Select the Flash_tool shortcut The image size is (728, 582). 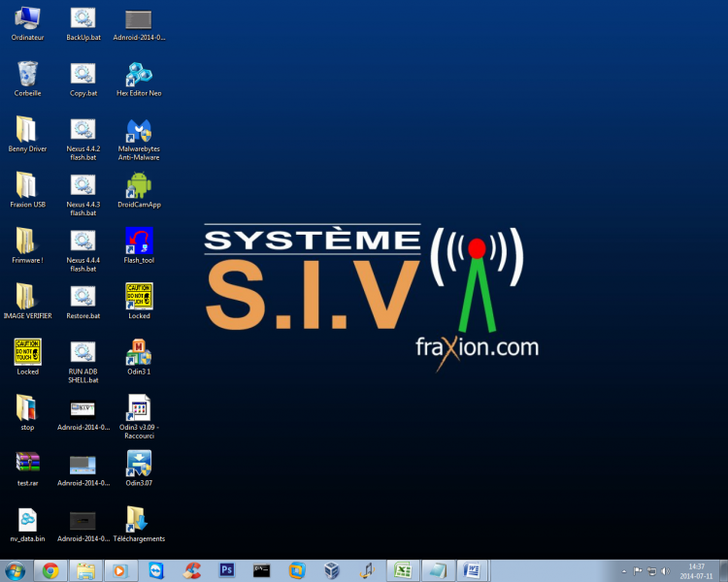click(x=139, y=246)
